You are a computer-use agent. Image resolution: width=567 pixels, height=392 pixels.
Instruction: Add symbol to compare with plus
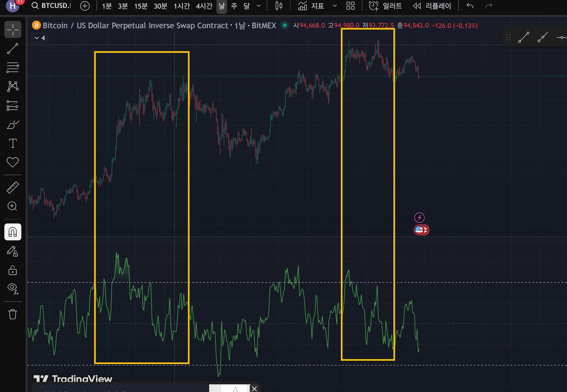tap(85, 6)
